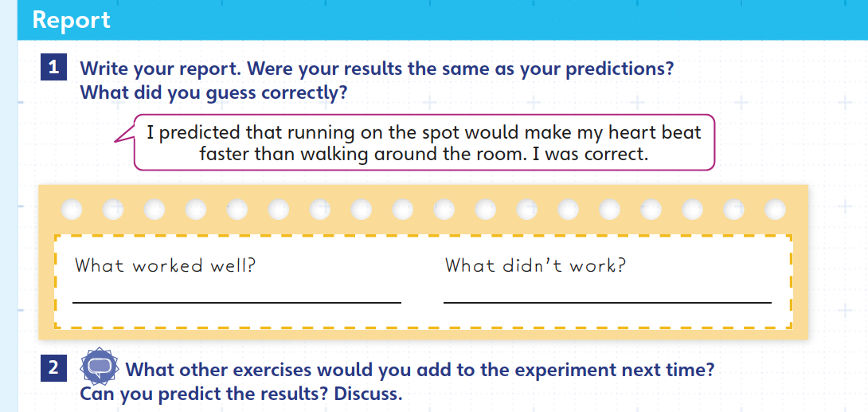
Task: Select the "What didn't work?" prompt label
Action: (x=535, y=265)
